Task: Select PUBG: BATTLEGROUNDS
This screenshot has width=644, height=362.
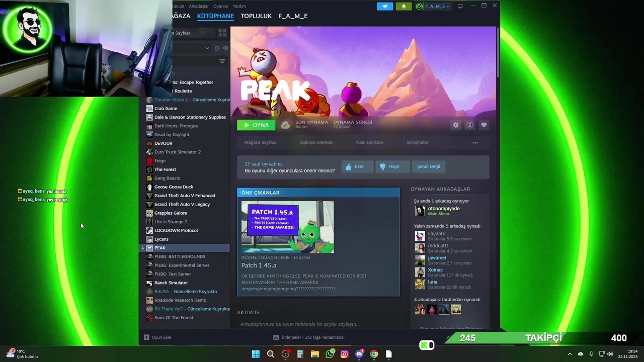Action: [184, 256]
